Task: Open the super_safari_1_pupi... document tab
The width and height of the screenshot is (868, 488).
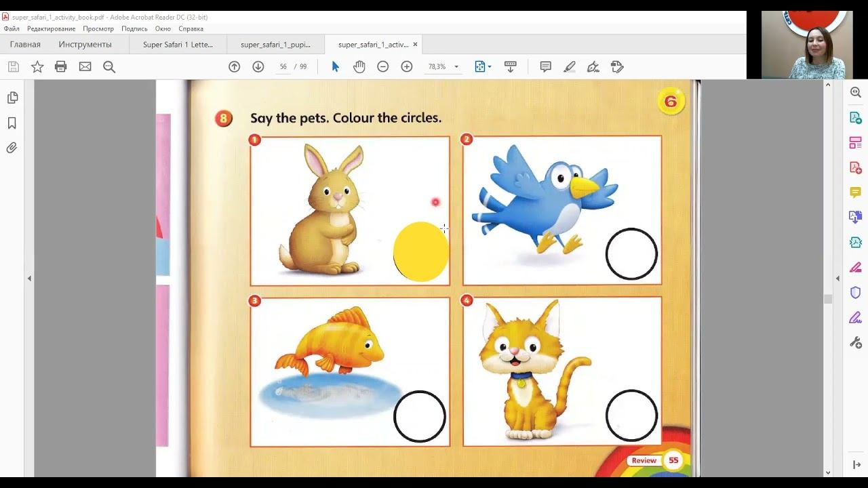Action: [x=275, y=45]
